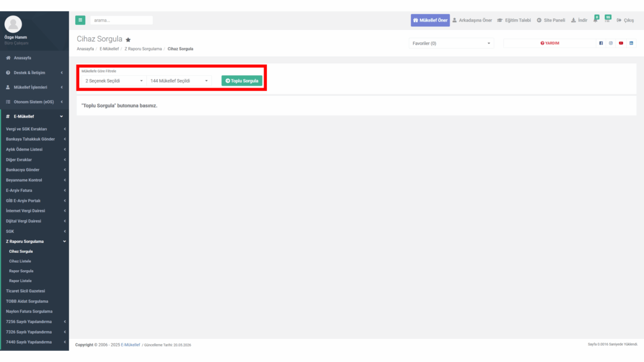Toggle the green hamburger sidebar menu button
The width and height of the screenshot is (644, 362).
pos(80,20)
